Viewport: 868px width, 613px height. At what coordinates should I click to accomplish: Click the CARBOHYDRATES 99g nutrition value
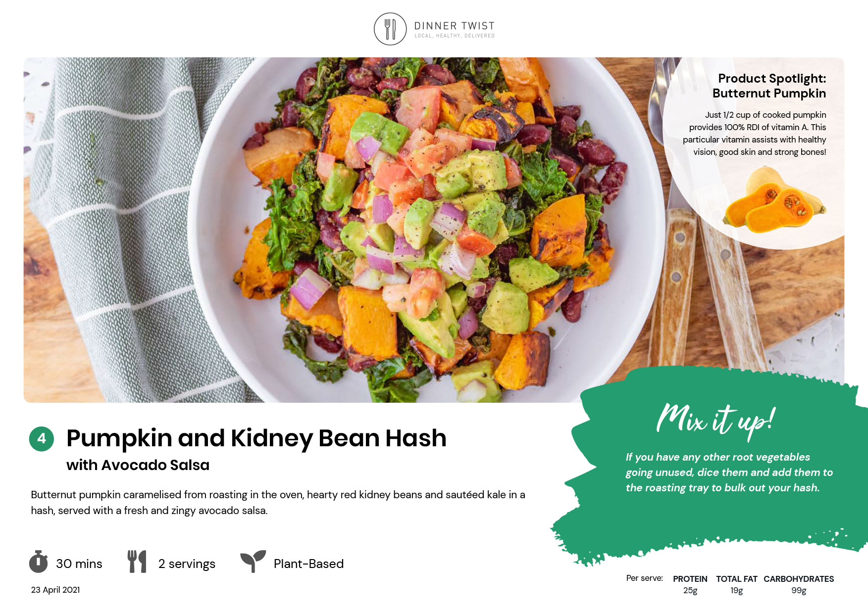coord(799,584)
